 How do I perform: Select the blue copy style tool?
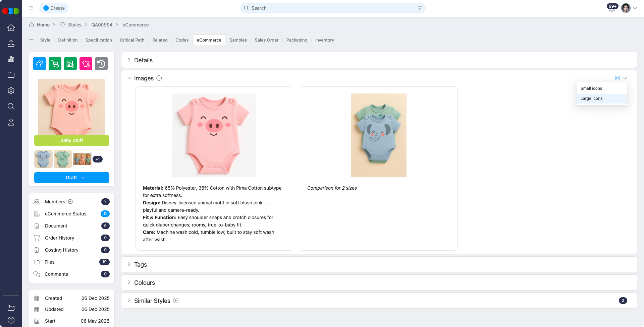point(39,64)
